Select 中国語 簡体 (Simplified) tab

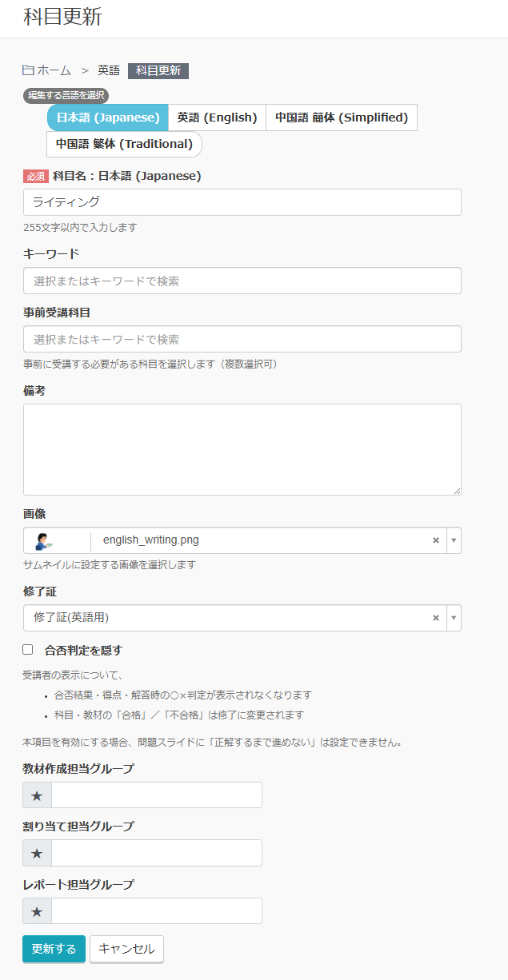342,118
